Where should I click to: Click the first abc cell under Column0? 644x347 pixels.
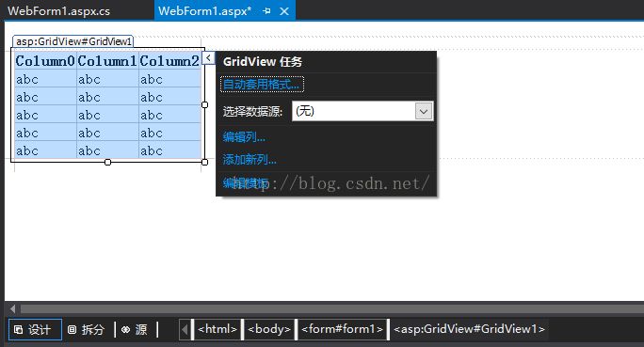[45, 79]
